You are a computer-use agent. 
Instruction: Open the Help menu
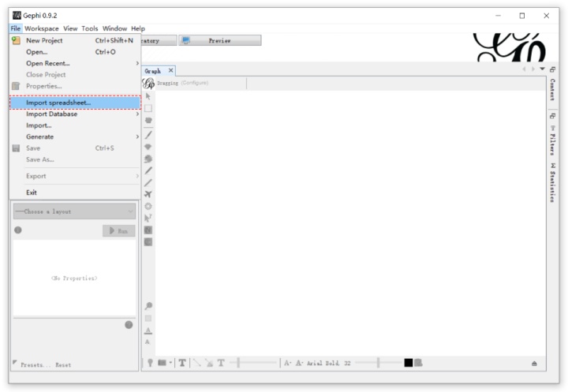(138, 28)
